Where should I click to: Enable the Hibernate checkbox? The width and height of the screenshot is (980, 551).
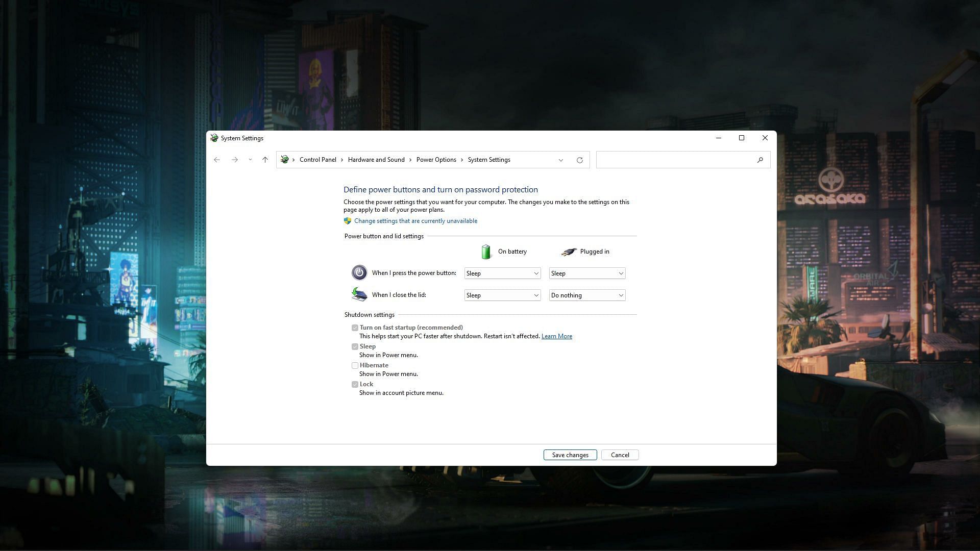tap(355, 365)
